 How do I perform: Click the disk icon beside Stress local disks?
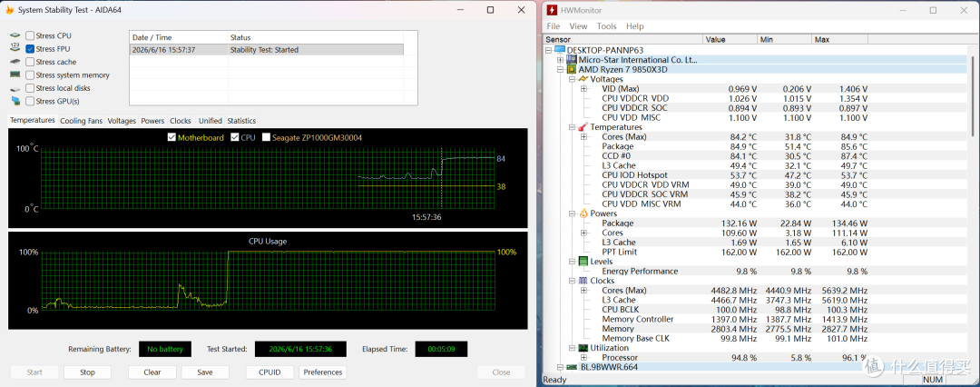tap(15, 88)
